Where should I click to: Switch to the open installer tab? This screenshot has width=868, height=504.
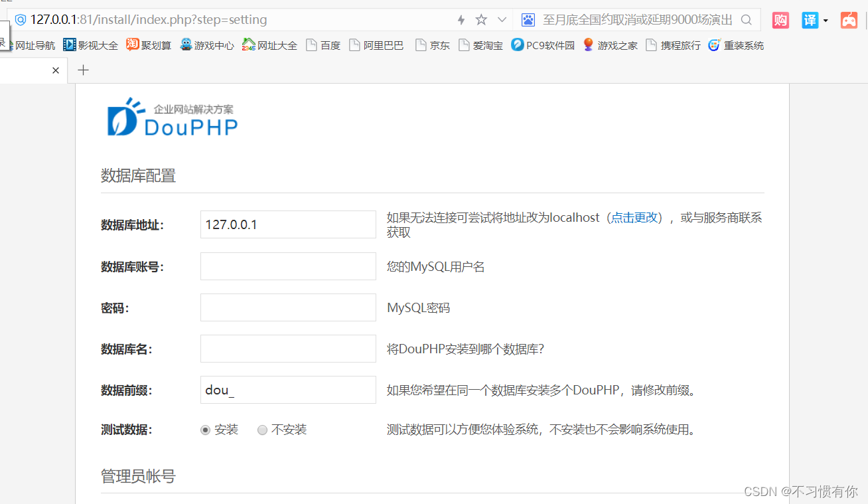pyautogui.click(x=27, y=69)
